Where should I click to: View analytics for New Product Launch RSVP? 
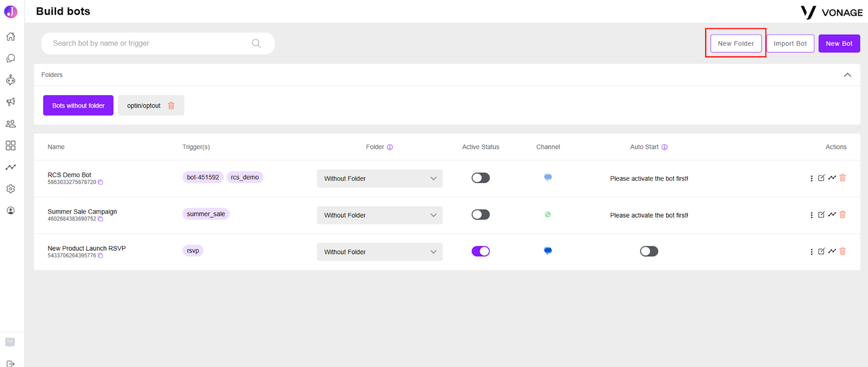point(832,251)
